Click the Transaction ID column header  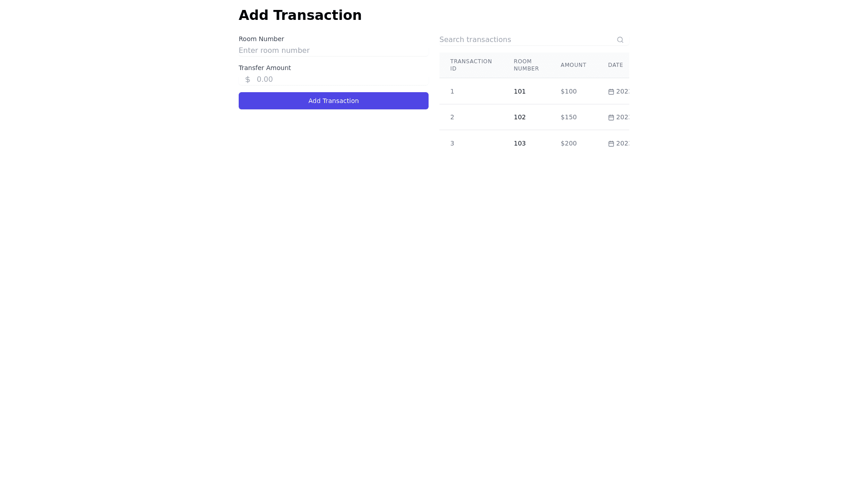(471, 65)
